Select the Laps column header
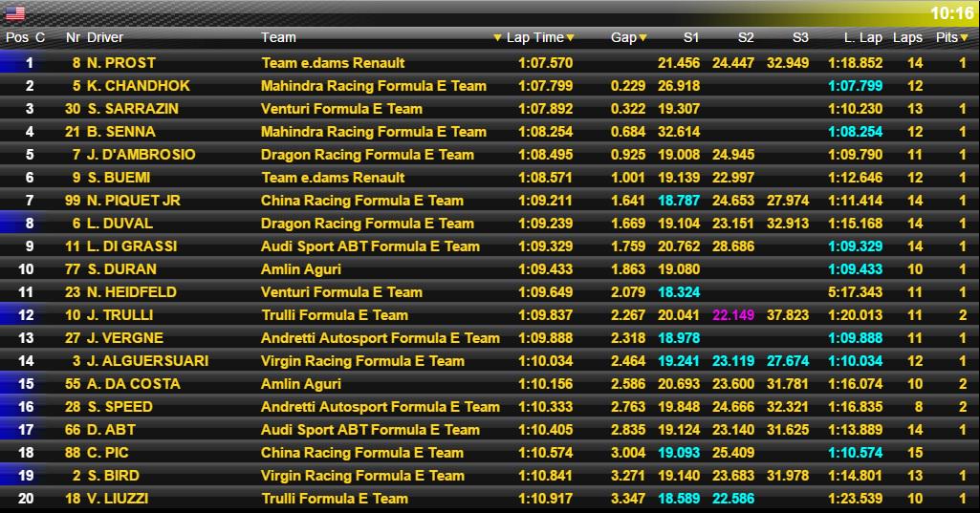Screen dimensions: 980x513 tap(907, 37)
